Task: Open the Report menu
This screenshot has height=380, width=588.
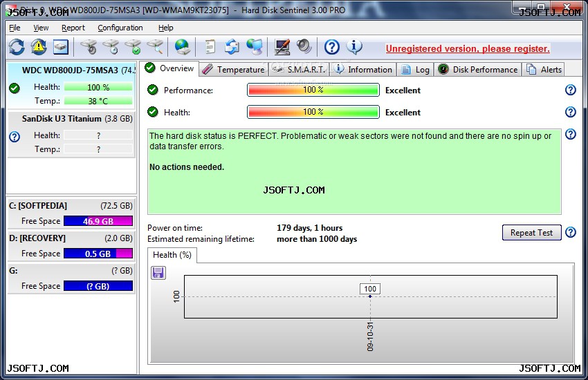Action: 73,28
